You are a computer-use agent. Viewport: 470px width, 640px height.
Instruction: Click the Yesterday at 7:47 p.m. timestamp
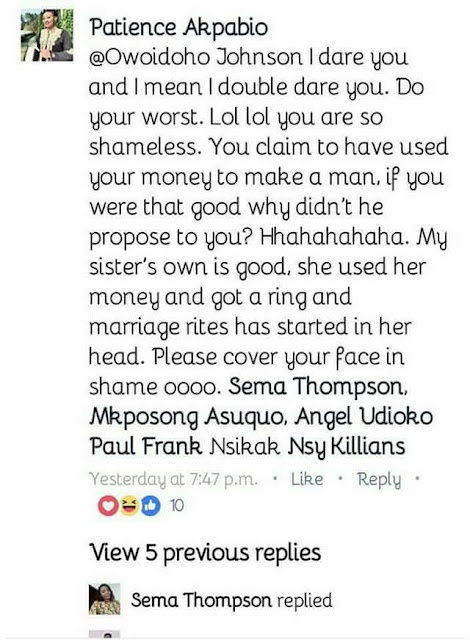click(x=173, y=480)
